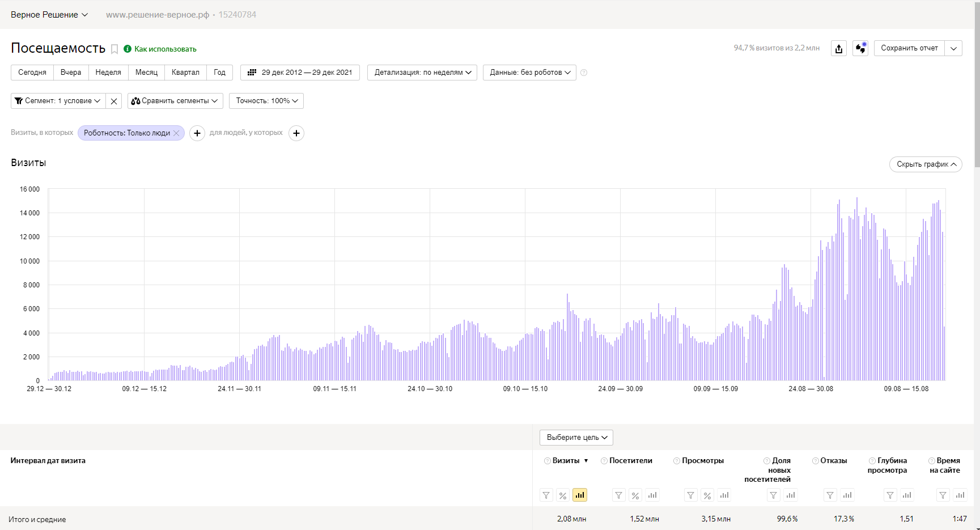Click the 2,08 млн total visits value
This screenshot has width=980, height=530.
(571, 519)
